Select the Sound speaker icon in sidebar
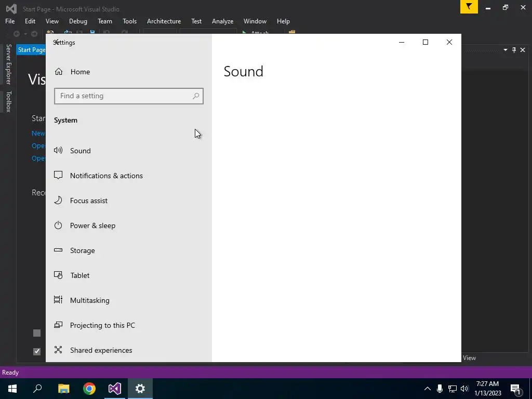This screenshot has width=532, height=399. tap(58, 150)
